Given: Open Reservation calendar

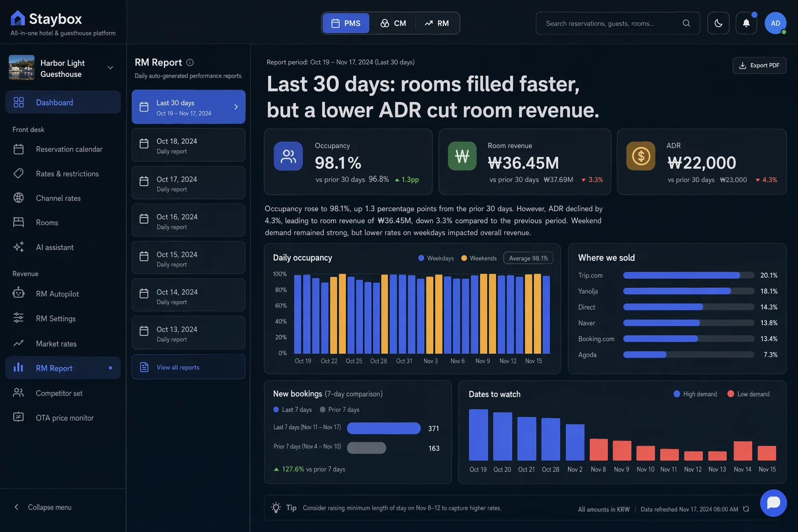Looking at the screenshot, I should [x=63, y=149].
